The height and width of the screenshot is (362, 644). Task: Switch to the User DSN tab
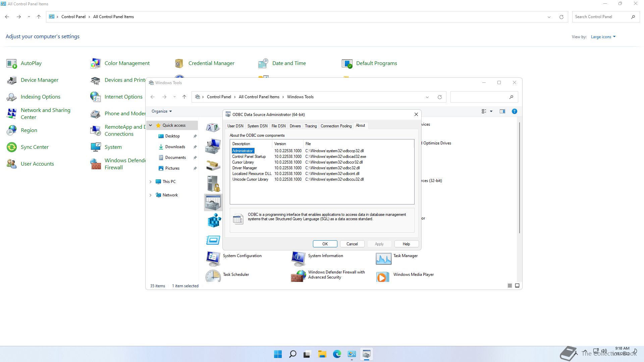(235, 126)
